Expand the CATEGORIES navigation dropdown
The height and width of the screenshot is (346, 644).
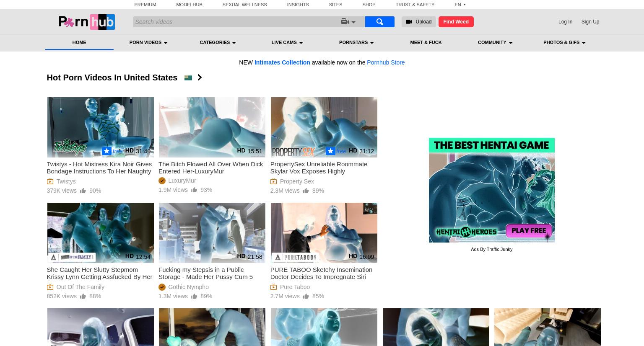point(218,42)
